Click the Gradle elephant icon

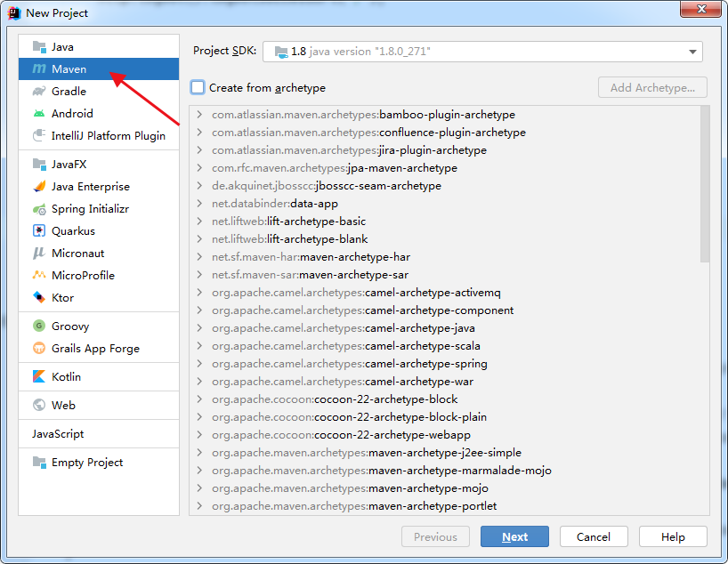39,91
